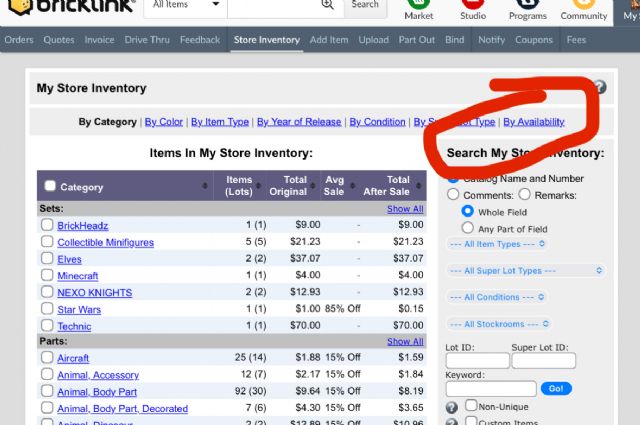Viewport: 640px width, 425px height.
Task: Switch to the Add Item tab
Action: [329, 40]
